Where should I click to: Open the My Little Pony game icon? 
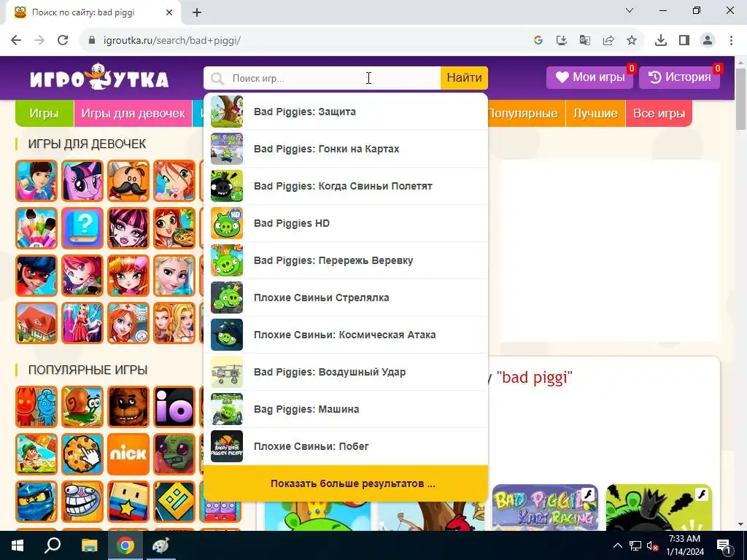pos(82,181)
